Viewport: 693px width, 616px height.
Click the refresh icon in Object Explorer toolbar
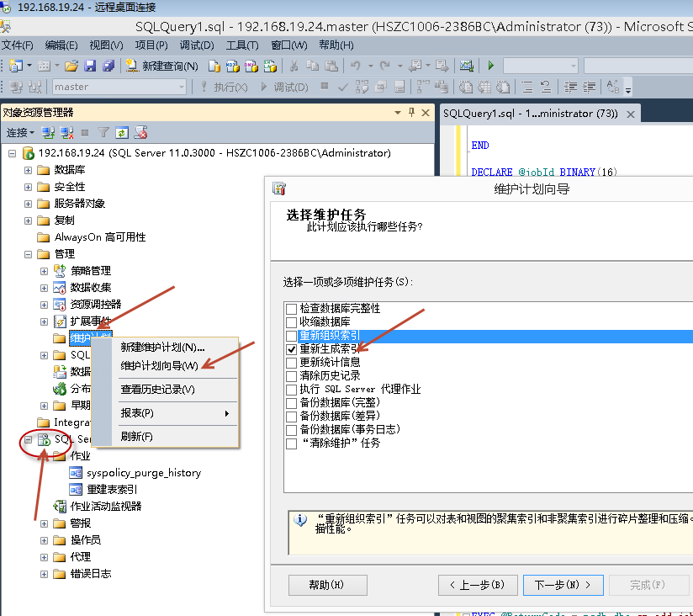pos(122,132)
